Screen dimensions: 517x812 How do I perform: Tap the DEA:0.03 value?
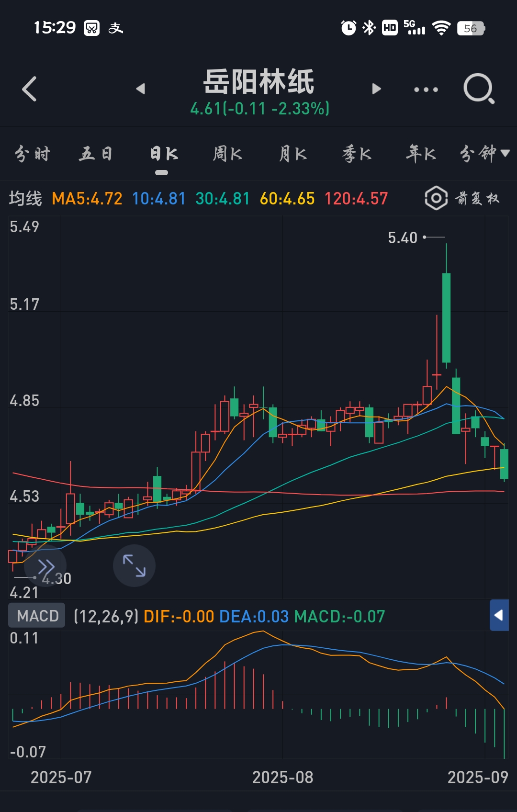click(254, 616)
